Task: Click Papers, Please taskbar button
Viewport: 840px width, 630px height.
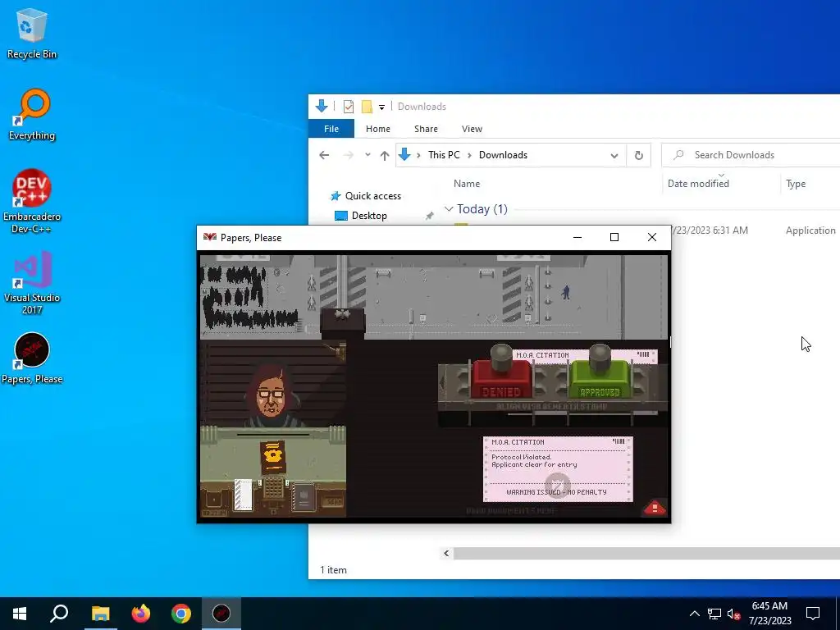Action: [x=221, y=614]
